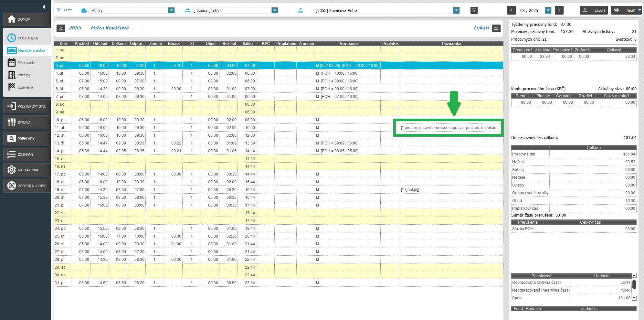Open the month 03 / 2025 dropdown
The width and height of the screenshot is (644, 320).
coord(548,10)
